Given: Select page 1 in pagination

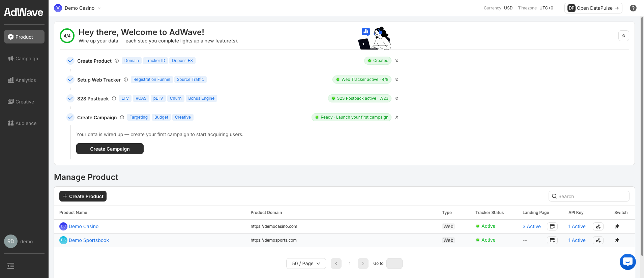Looking at the screenshot, I should [x=350, y=264].
